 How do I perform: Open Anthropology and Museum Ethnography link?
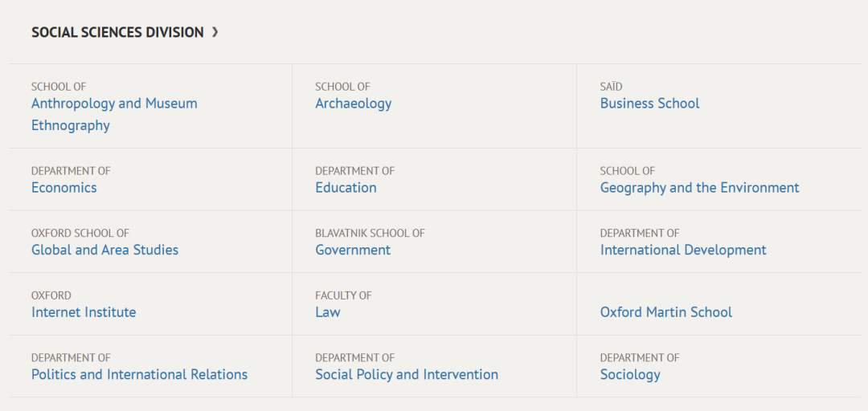[114, 115]
